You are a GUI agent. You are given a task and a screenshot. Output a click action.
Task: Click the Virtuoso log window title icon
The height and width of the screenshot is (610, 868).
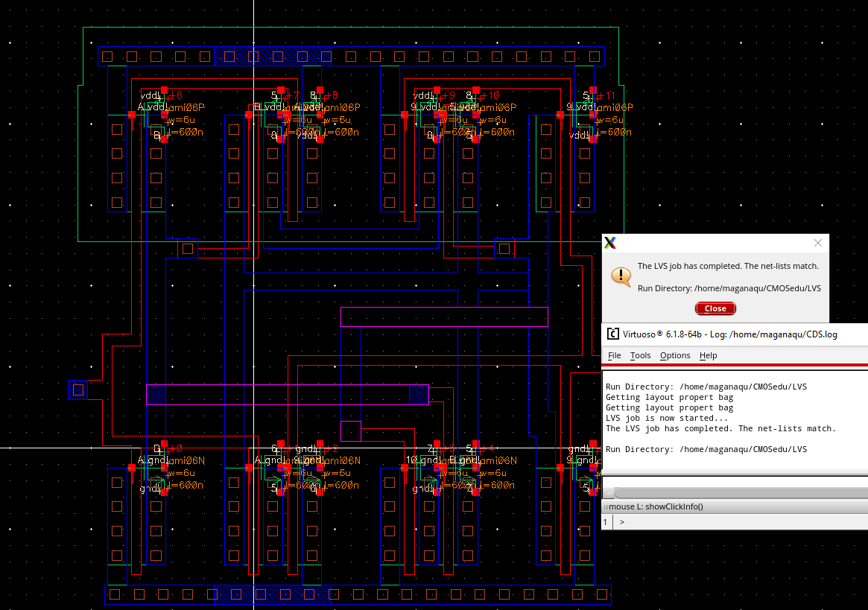[612, 334]
